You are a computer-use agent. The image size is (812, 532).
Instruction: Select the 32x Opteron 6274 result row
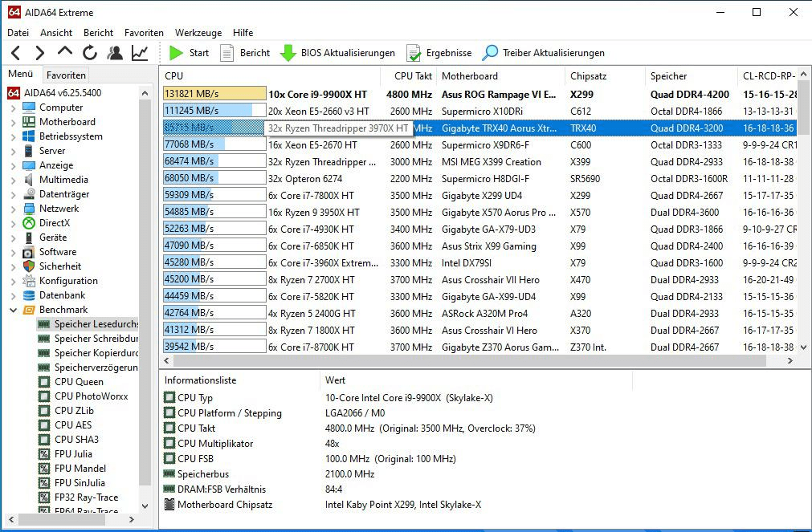pyautogui.click(x=479, y=179)
